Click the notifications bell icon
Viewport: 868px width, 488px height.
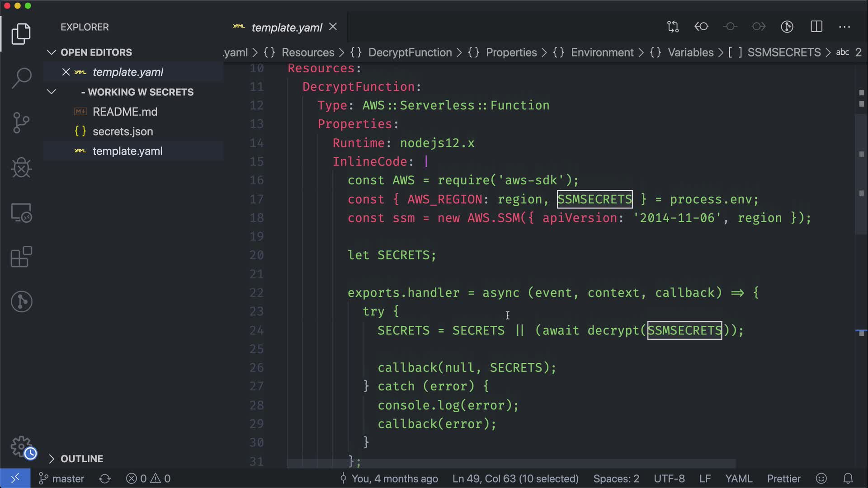click(x=848, y=479)
